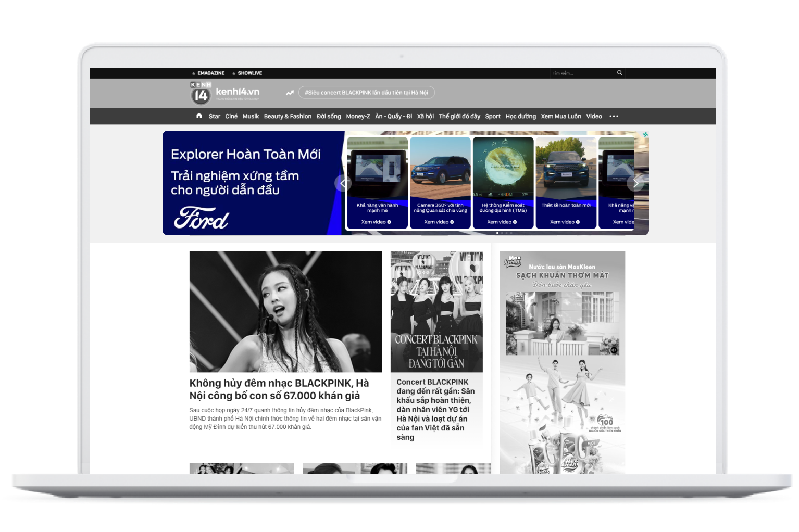The image size is (799, 532).
Task: Open the Star menu section
Action: click(x=214, y=117)
